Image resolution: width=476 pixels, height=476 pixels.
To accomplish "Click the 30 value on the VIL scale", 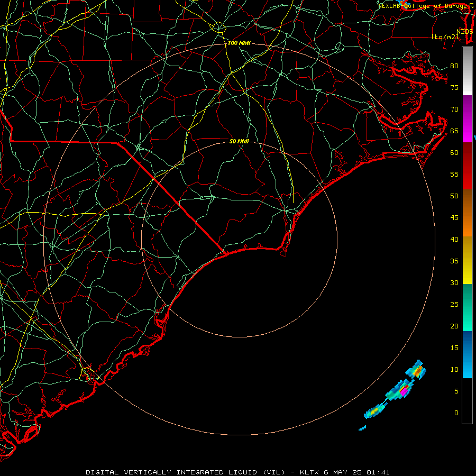I will click(454, 282).
